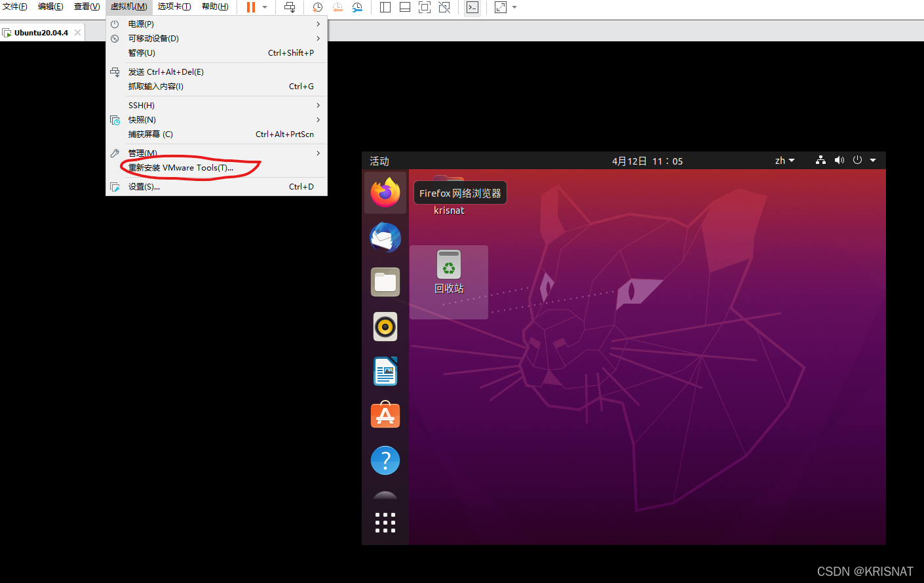The height and width of the screenshot is (583, 924).
Task: Click the network icon in Ubuntu top bar
Action: (820, 160)
